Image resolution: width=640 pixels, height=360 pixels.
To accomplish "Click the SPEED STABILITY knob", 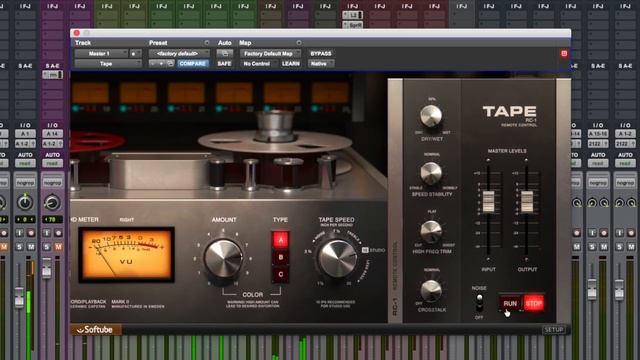I will pos(431,173).
